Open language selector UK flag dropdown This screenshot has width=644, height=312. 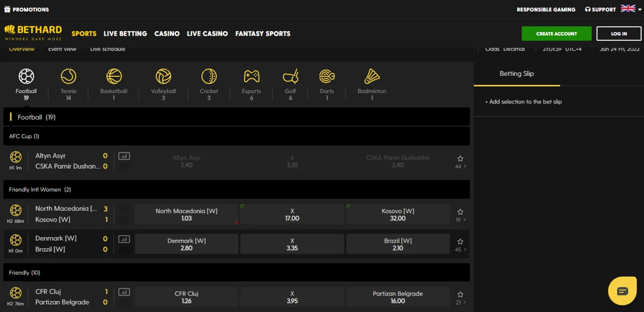(x=631, y=9)
